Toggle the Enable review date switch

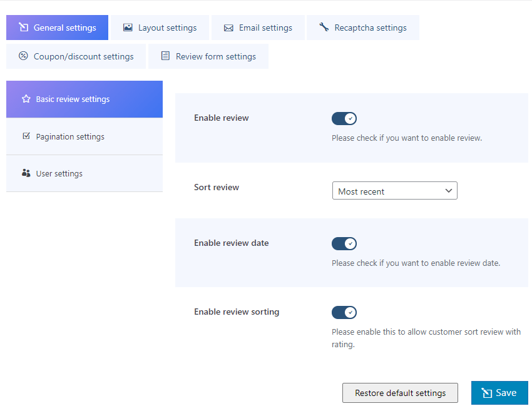pyautogui.click(x=344, y=244)
